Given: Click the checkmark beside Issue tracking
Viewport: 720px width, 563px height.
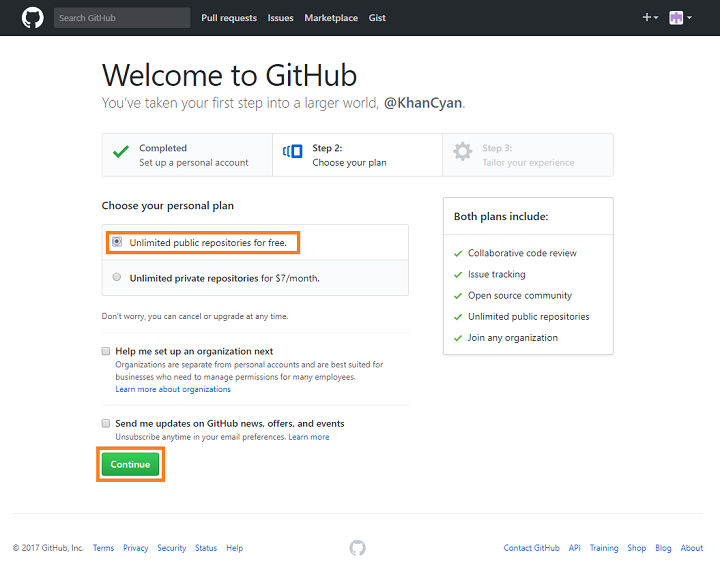Looking at the screenshot, I should coord(458,275).
